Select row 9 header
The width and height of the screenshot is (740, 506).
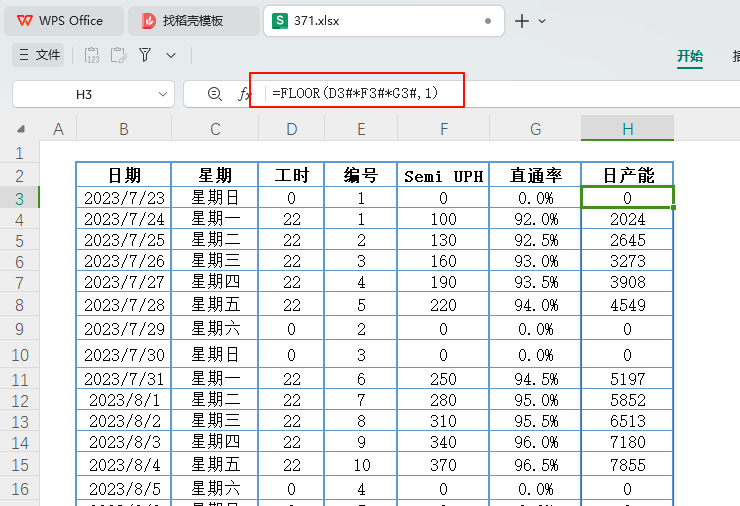[x=19, y=328]
